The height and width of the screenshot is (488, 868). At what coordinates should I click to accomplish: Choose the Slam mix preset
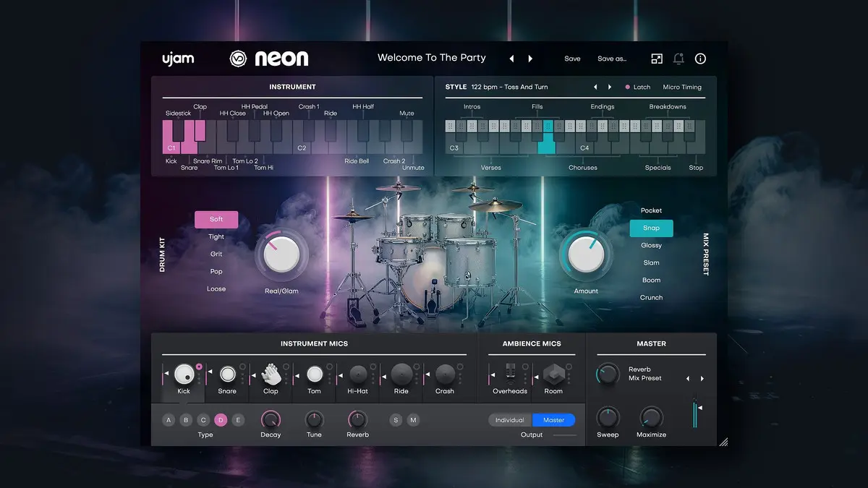(x=651, y=262)
